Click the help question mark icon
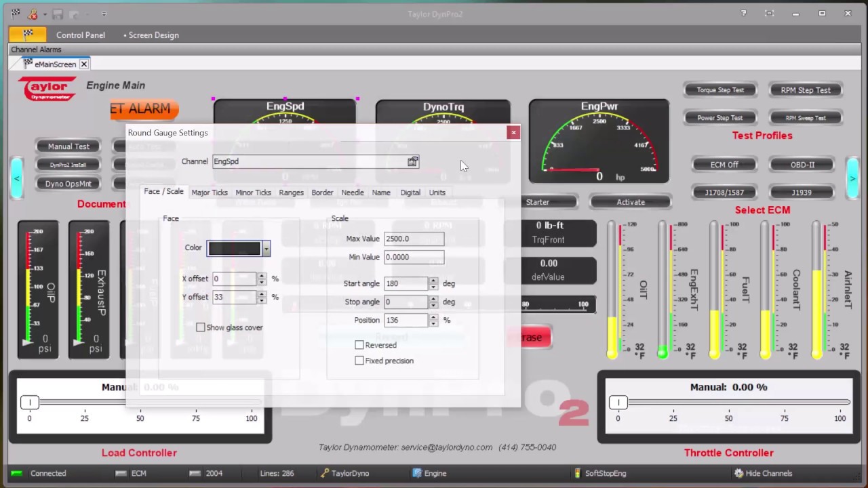Screen dimensions: 868x488 click(744, 14)
